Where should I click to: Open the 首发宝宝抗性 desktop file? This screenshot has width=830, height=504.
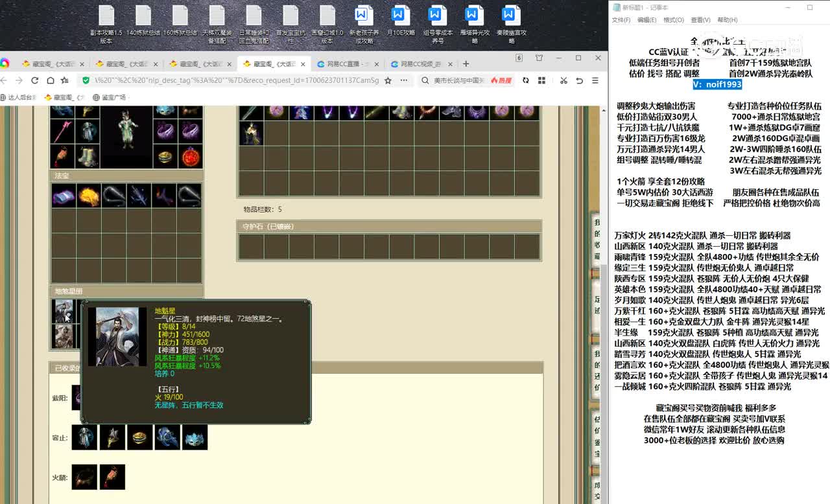pos(290,25)
